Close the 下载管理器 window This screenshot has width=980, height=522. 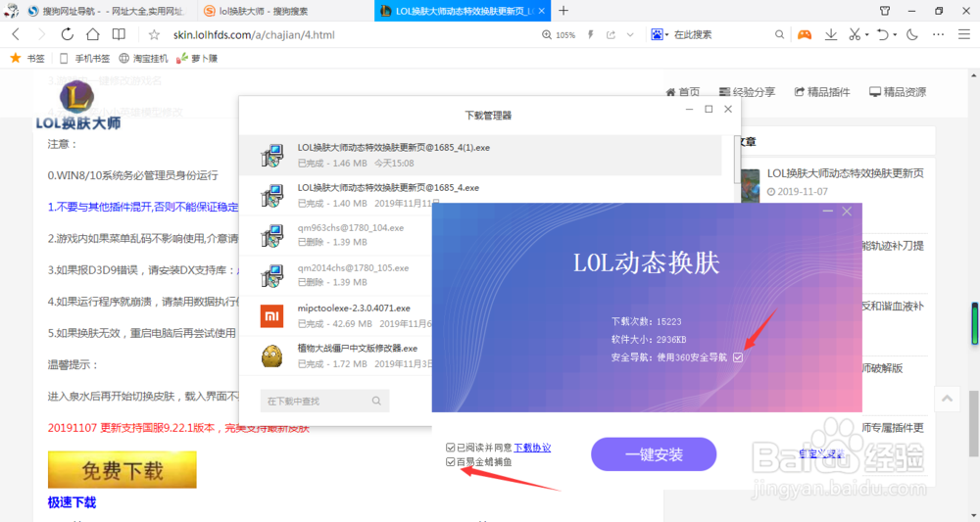click(x=728, y=109)
